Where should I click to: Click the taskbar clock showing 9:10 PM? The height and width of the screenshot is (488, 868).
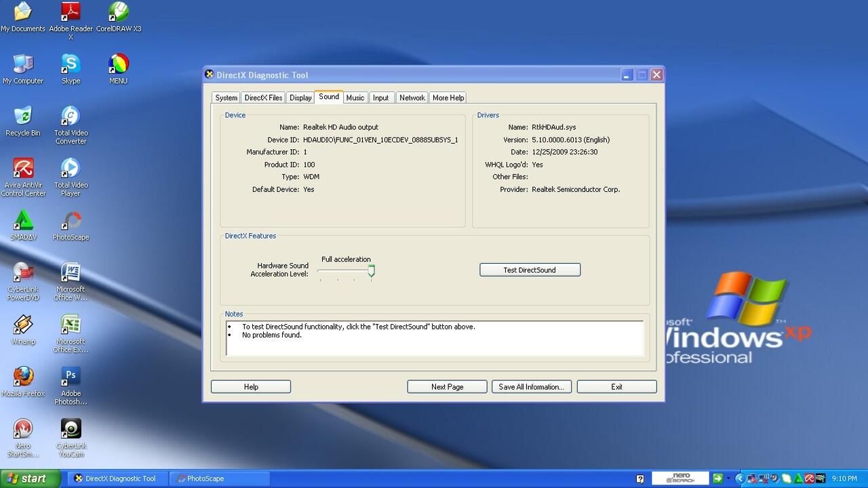point(844,479)
